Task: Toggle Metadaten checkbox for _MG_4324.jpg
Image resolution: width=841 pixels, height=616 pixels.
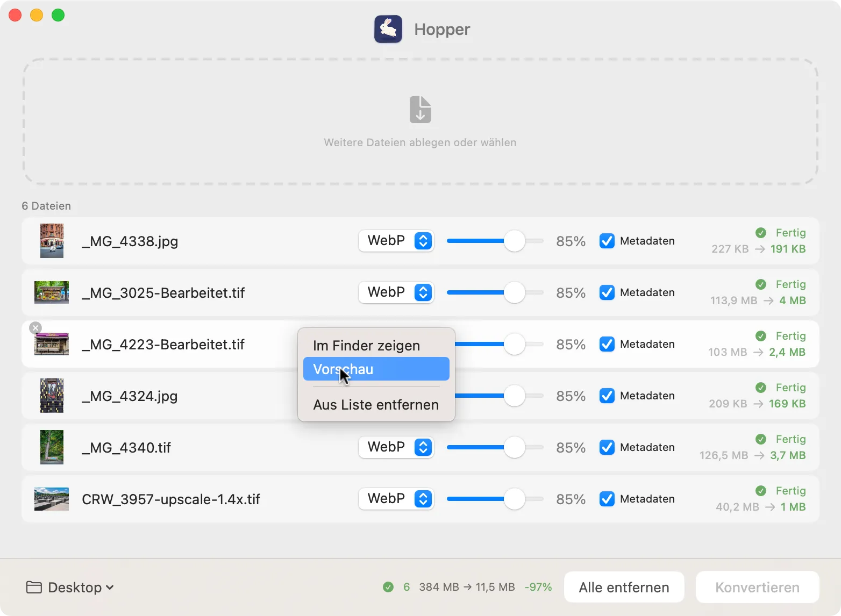Action: [607, 396]
